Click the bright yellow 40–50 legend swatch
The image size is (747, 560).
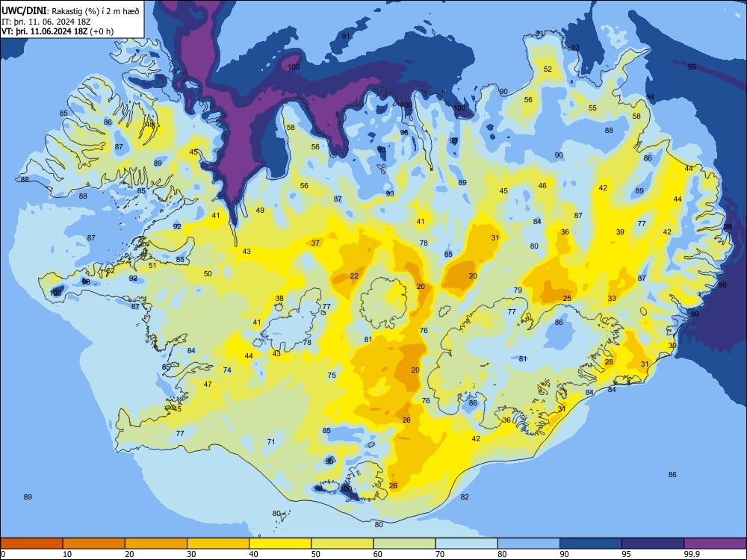(280, 544)
